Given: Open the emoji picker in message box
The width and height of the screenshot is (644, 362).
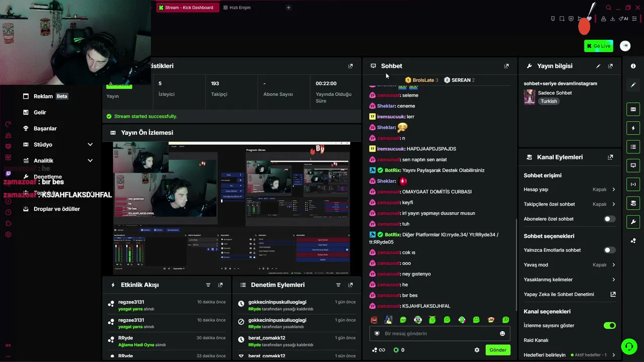Looking at the screenshot, I should point(502,333).
